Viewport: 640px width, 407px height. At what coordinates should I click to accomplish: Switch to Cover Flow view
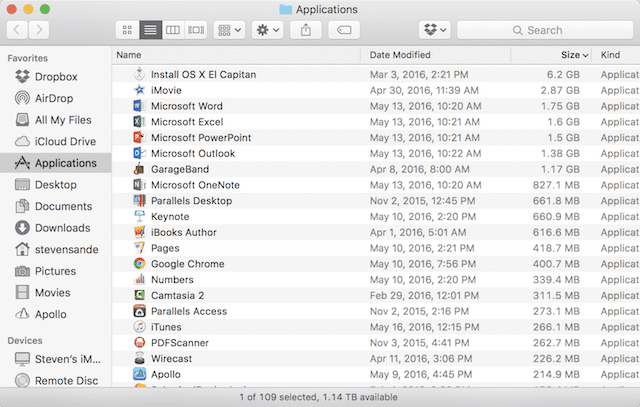tap(197, 30)
